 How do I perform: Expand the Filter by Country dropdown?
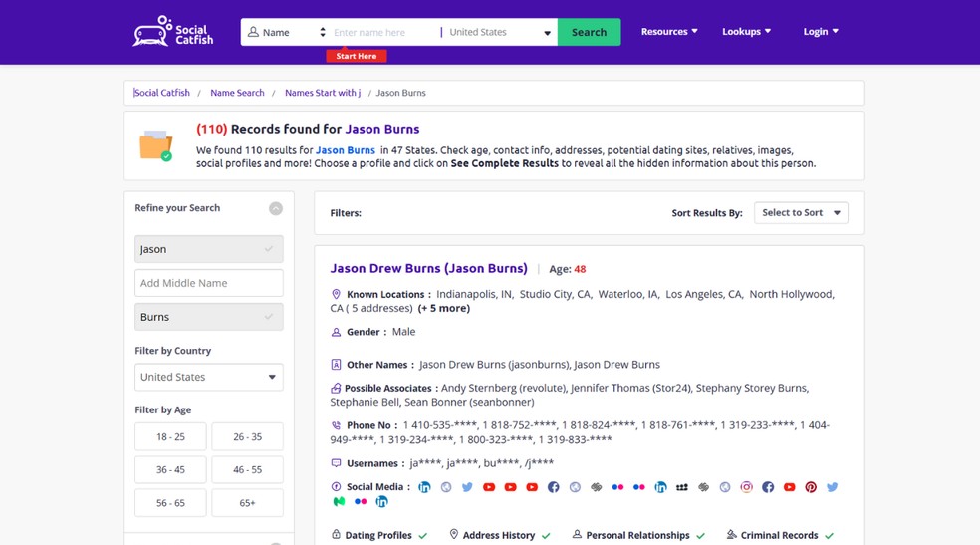pos(208,377)
